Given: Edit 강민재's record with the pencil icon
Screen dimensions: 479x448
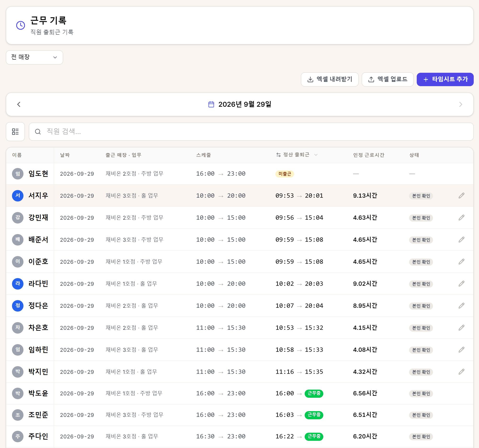Looking at the screenshot, I should [461, 218].
